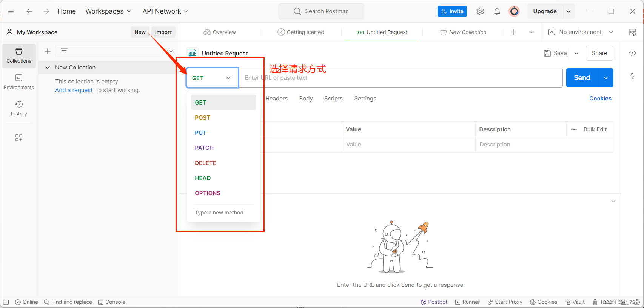The width and height of the screenshot is (644, 308).
Task: Select PATCH from the method list
Action: 223,148
